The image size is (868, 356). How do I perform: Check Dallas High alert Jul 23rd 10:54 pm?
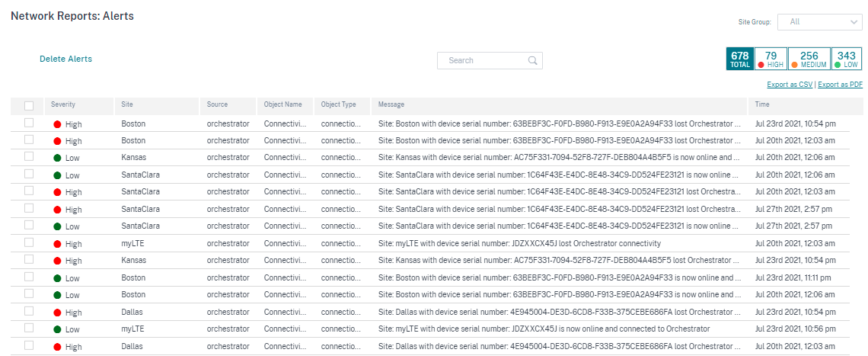tap(29, 311)
